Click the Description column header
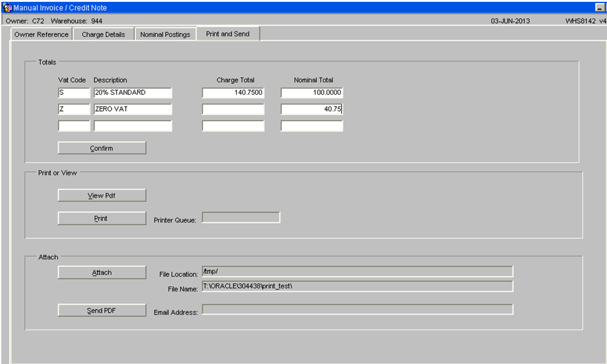The height and width of the screenshot is (364, 607). (110, 80)
